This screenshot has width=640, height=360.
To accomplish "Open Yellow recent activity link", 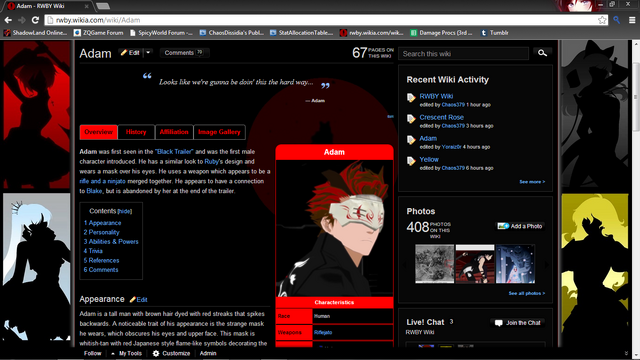I will pyautogui.click(x=429, y=160).
